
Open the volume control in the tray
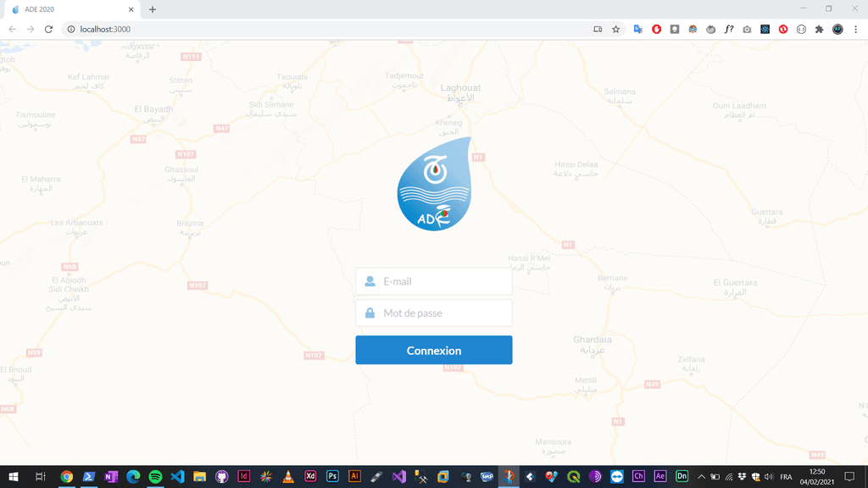click(x=769, y=477)
